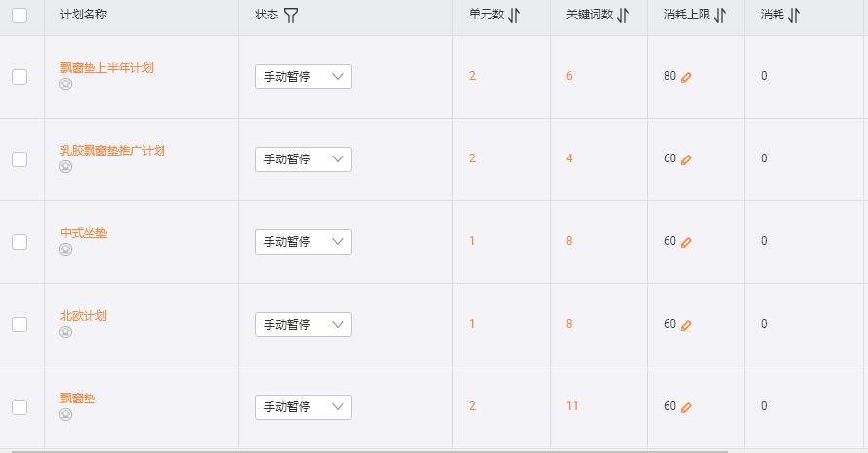
Task: Sort by 关键词数 column arrows
Action: click(624, 16)
